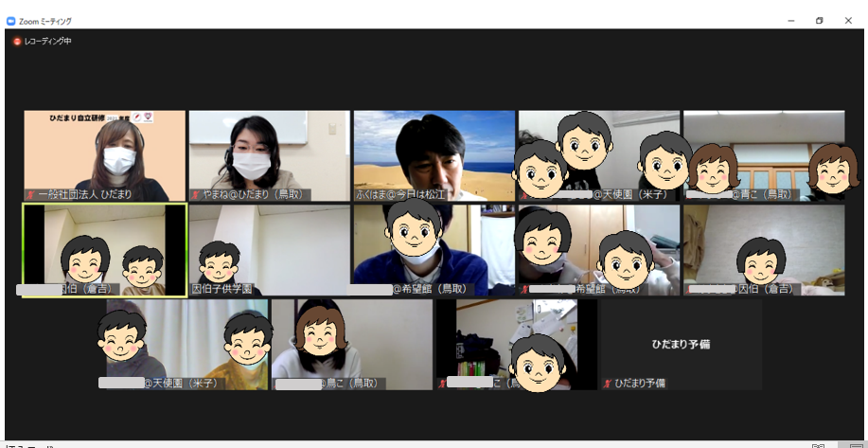This screenshot has height=448, width=868.
Task: Select the yellow-highlighted active speaker video tile
Action: tap(105, 250)
